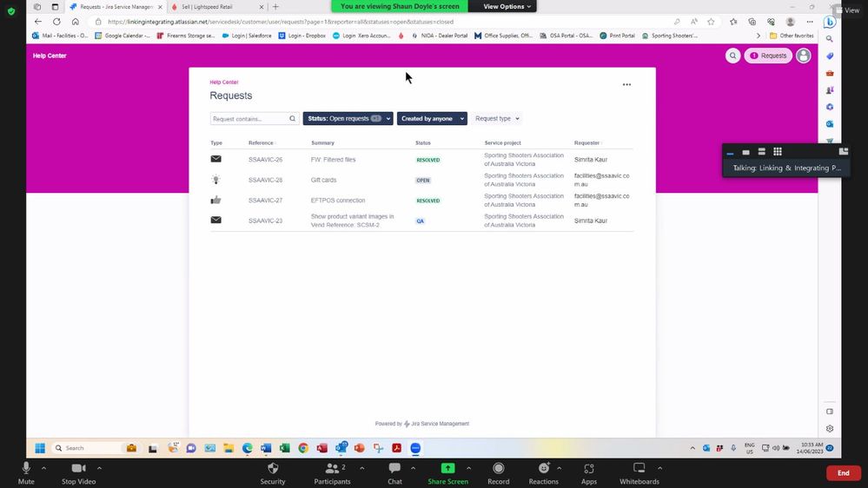Expand video options arrow next to Stop Video
Viewport: 868px width, 488px height.
[x=99, y=468]
